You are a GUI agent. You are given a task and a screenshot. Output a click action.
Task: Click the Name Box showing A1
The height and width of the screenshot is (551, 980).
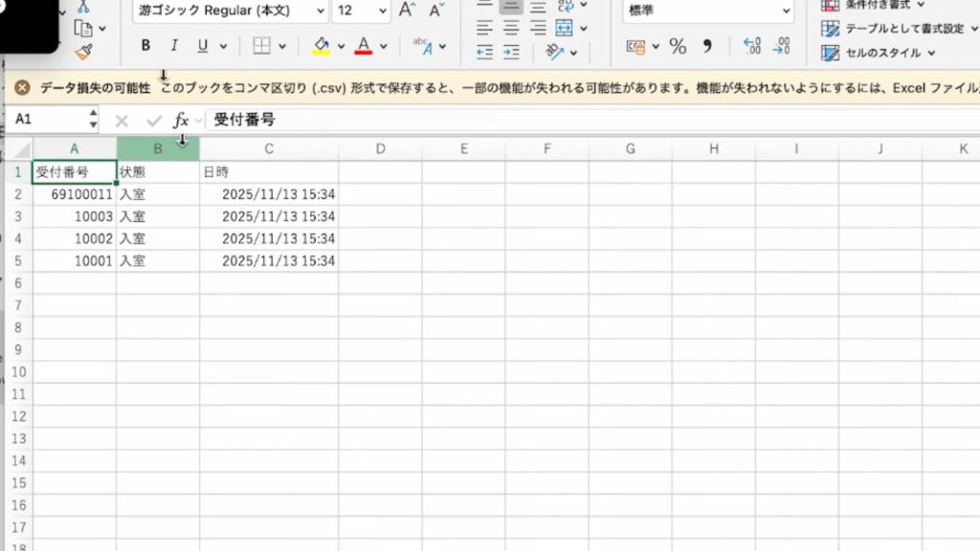pos(48,120)
